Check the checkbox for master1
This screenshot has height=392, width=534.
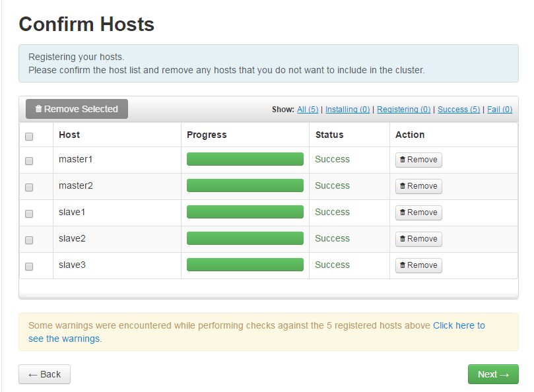pyautogui.click(x=28, y=160)
